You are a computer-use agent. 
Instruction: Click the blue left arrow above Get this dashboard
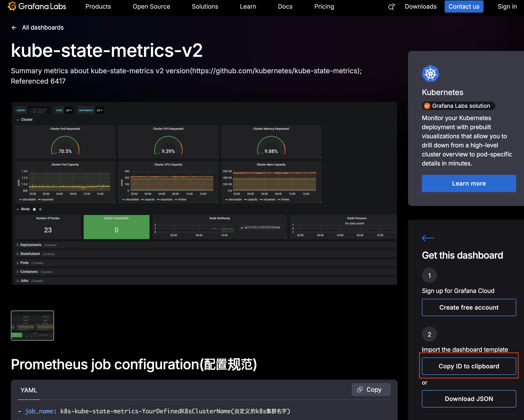[x=428, y=238]
